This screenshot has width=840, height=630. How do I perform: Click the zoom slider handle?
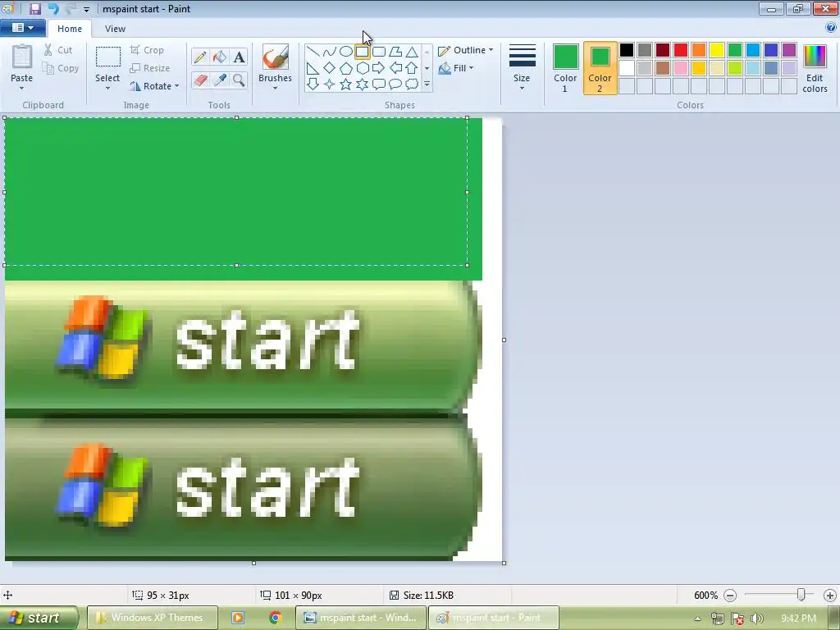click(x=801, y=595)
